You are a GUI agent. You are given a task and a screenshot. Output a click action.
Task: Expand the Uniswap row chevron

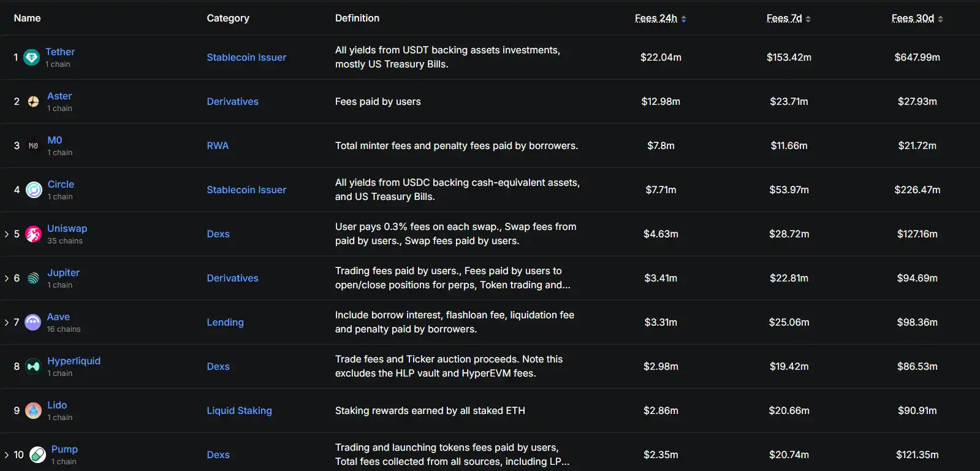point(7,234)
